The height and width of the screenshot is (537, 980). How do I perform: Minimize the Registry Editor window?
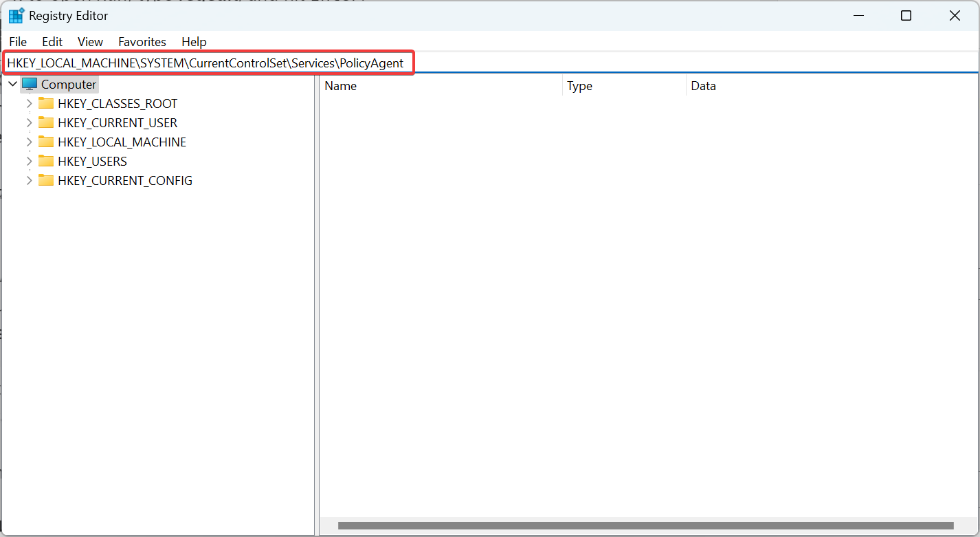click(858, 16)
